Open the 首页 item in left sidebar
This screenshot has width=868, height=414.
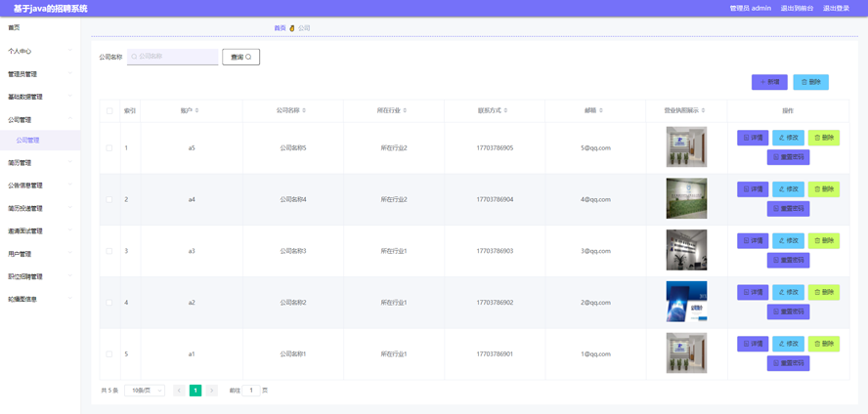[15, 27]
